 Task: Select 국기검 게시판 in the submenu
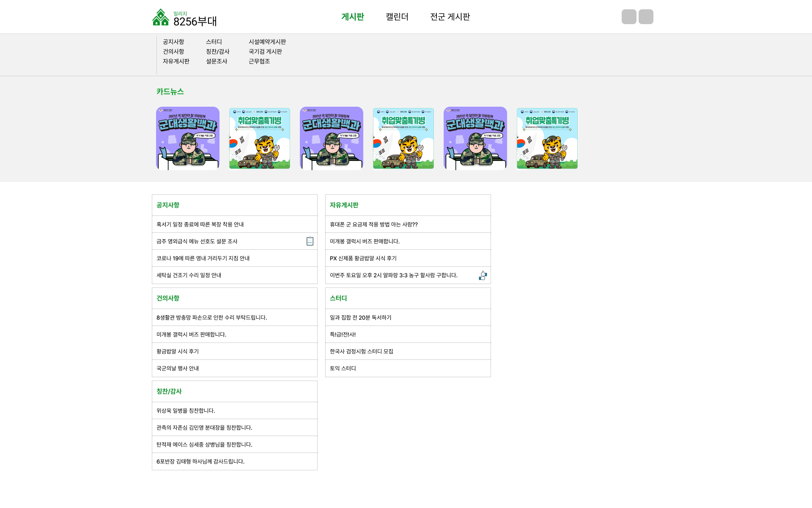pos(265,52)
